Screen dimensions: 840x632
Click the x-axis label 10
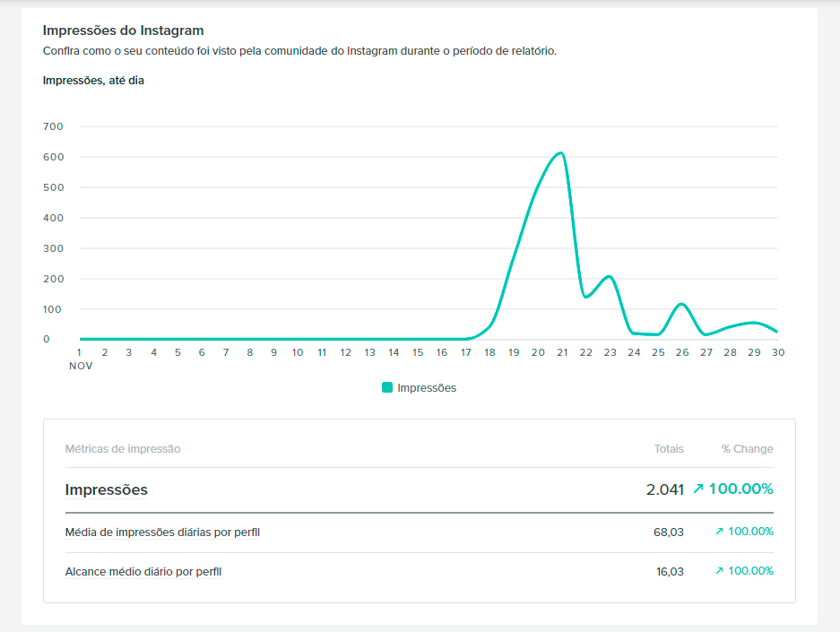point(298,352)
